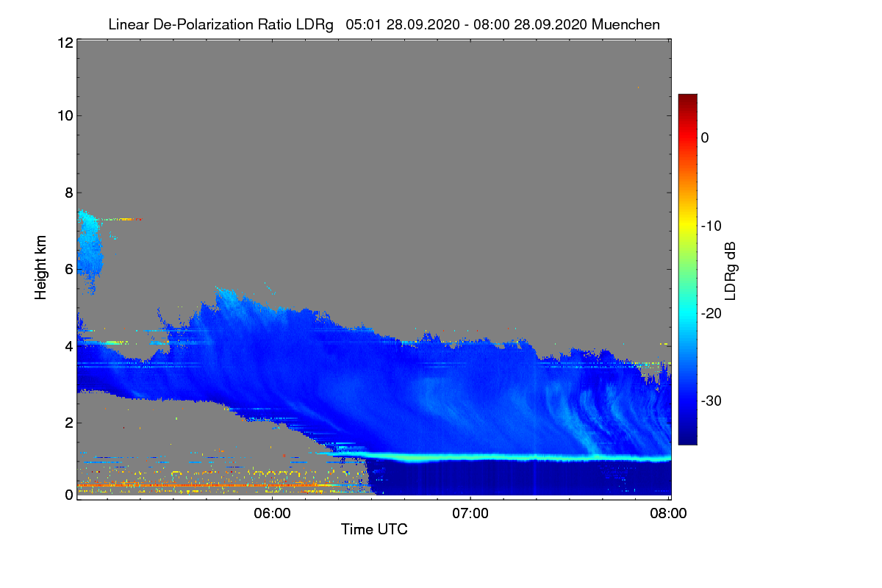Click the height axis label '10'

[x=64, y=115]
